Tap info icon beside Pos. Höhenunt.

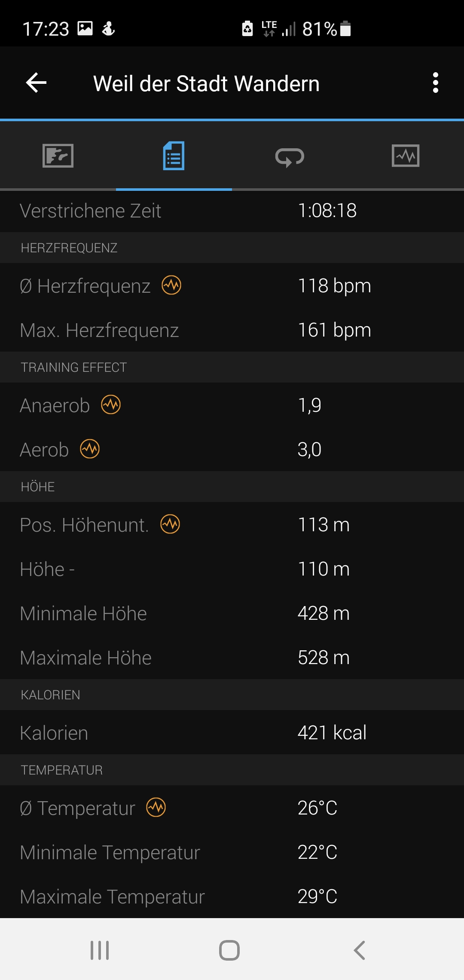coord(170,524)
